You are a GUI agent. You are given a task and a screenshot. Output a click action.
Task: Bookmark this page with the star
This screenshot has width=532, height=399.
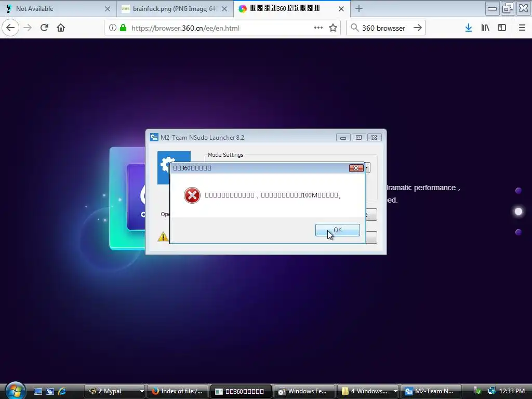(x=333, y=28)
